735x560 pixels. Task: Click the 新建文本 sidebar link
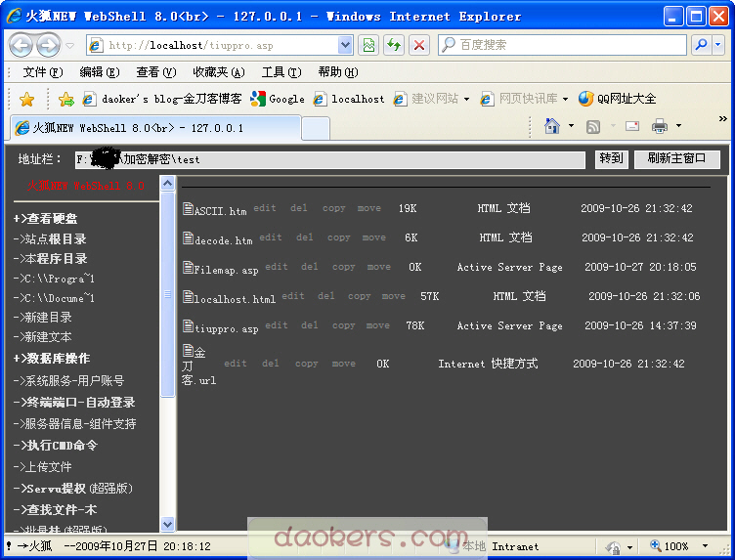(43, 337)
